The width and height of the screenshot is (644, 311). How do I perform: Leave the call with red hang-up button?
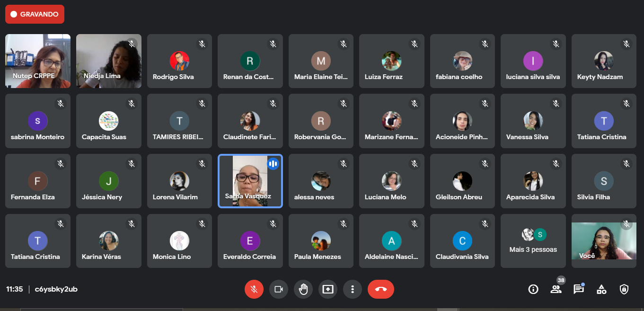point(381,289)
